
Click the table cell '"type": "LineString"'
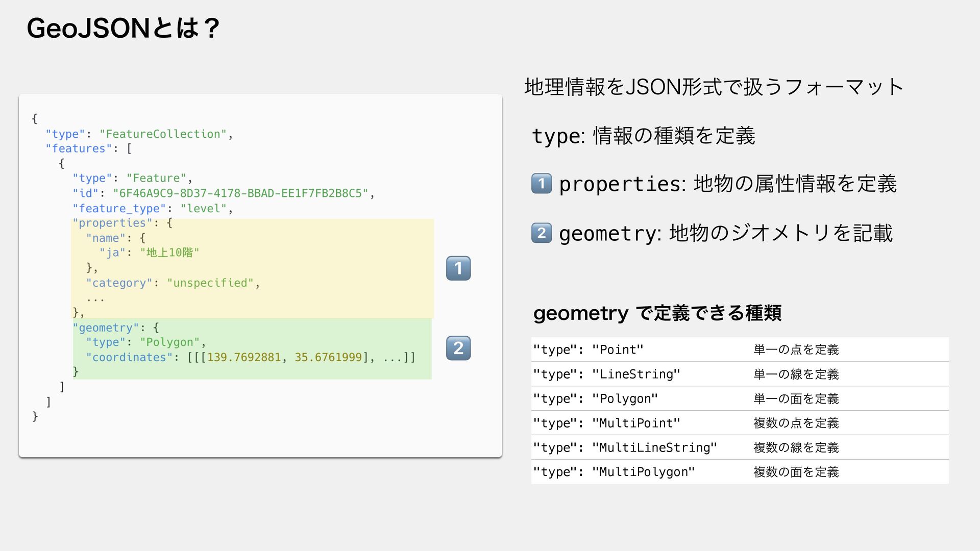(606, 374)
